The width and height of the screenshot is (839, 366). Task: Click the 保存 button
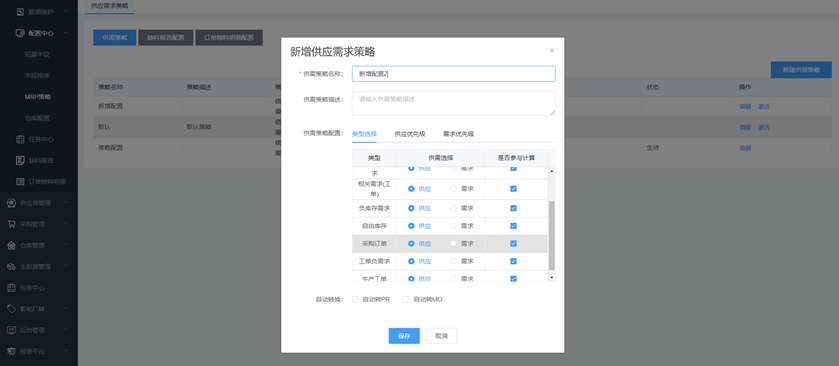404,336
